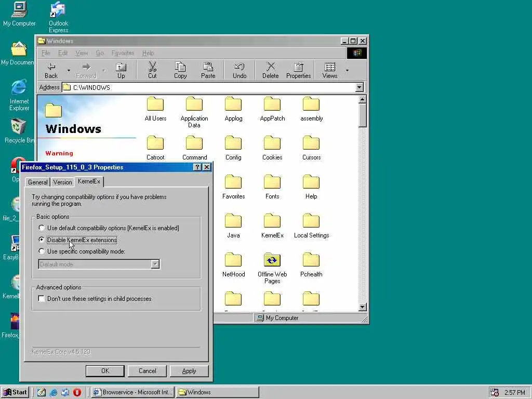532x399 pixels.
Task: Select the Help folder
Action: coord(311,187)
